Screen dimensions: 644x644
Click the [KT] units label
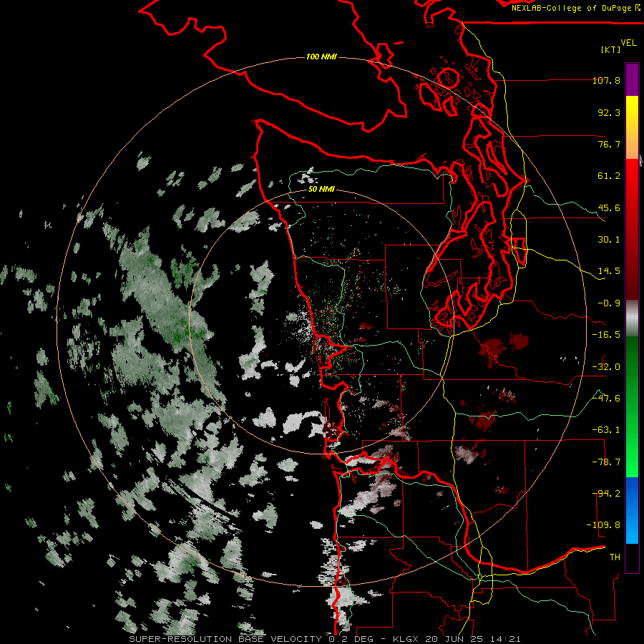click(611, 49)
